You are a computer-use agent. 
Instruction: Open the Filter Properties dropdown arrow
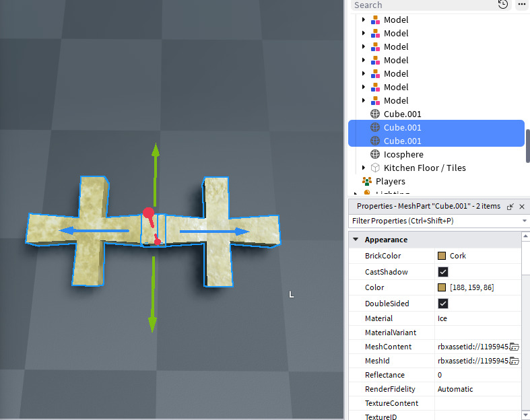click(524, 221)
